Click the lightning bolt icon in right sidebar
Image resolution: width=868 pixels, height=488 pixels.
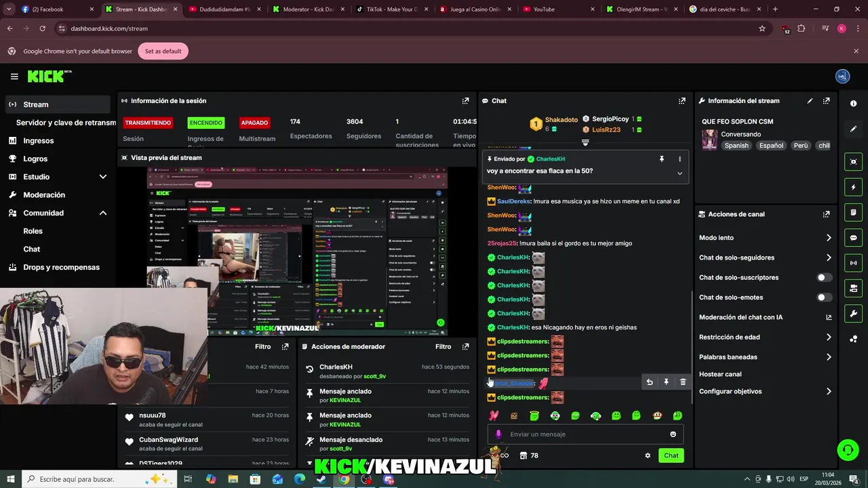[854, 187]
